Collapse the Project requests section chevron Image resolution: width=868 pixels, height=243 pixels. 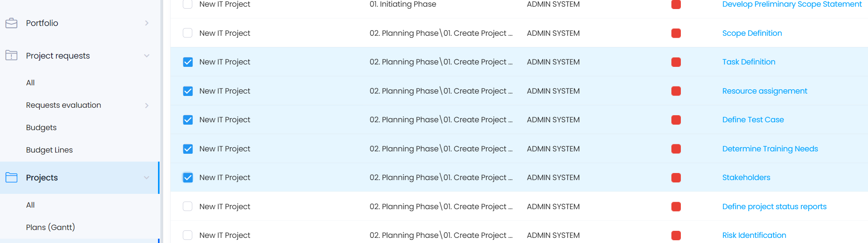click(147, 56)
